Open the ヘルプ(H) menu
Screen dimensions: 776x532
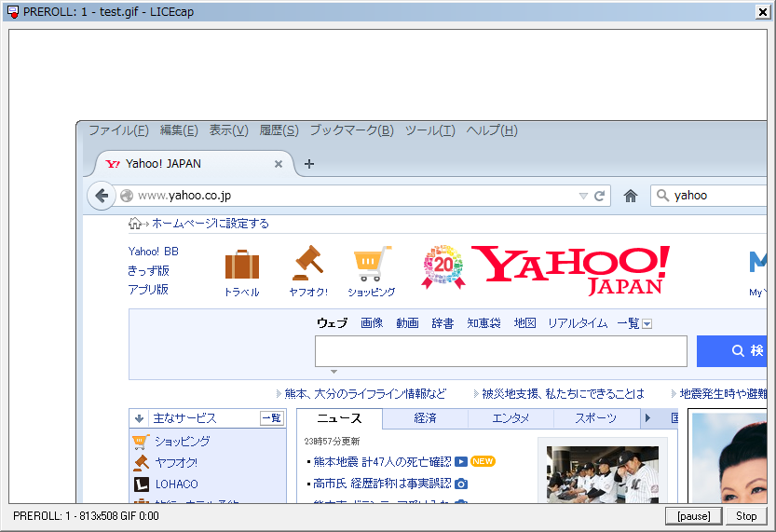pos(492,130)
